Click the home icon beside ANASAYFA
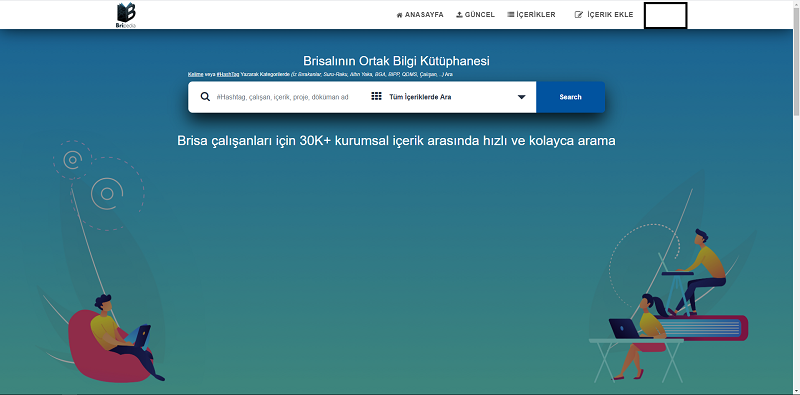This screenshot has height=395, width=800. pyautogui.click(x=399, y=15)
